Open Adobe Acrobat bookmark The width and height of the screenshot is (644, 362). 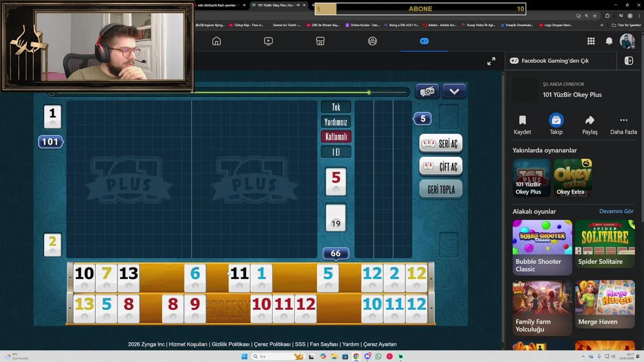(x=440, y=25)
